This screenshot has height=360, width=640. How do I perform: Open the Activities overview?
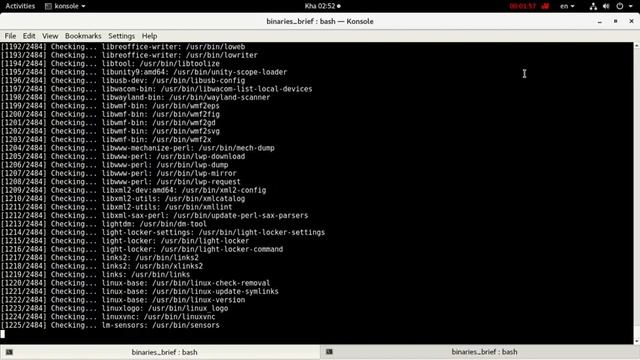pos(20,6)
